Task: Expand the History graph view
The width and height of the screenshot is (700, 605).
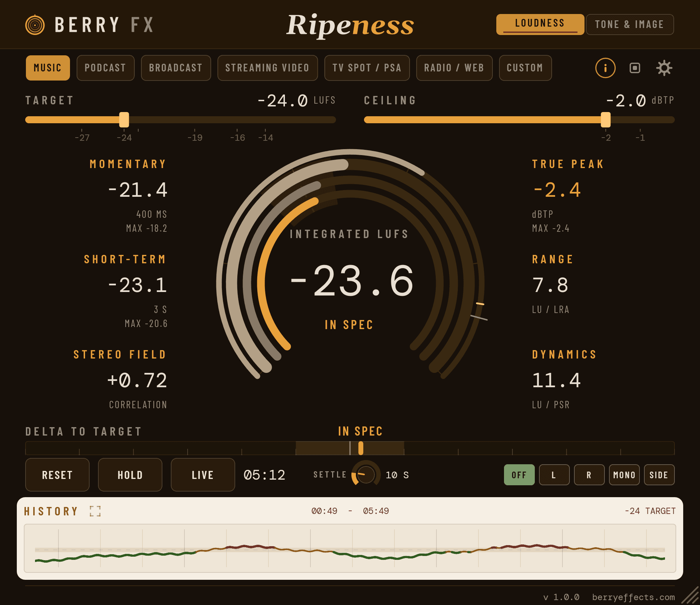Action: [x=95, y=511]
